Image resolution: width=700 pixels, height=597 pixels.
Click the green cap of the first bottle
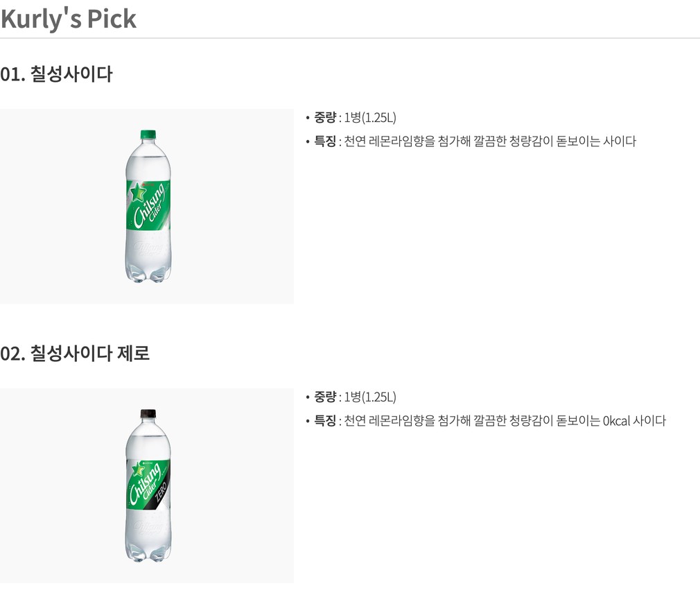[148, 135]
